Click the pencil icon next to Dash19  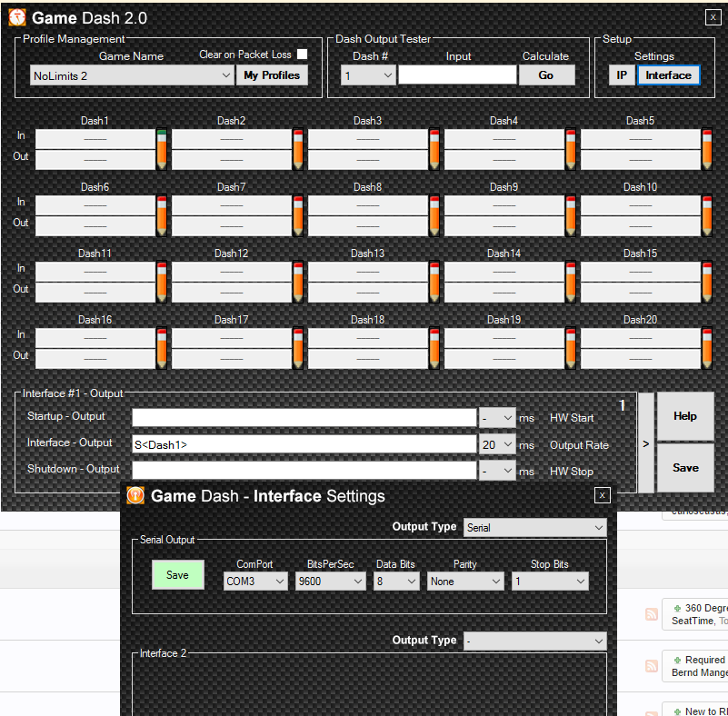click(x=571, y=349)
